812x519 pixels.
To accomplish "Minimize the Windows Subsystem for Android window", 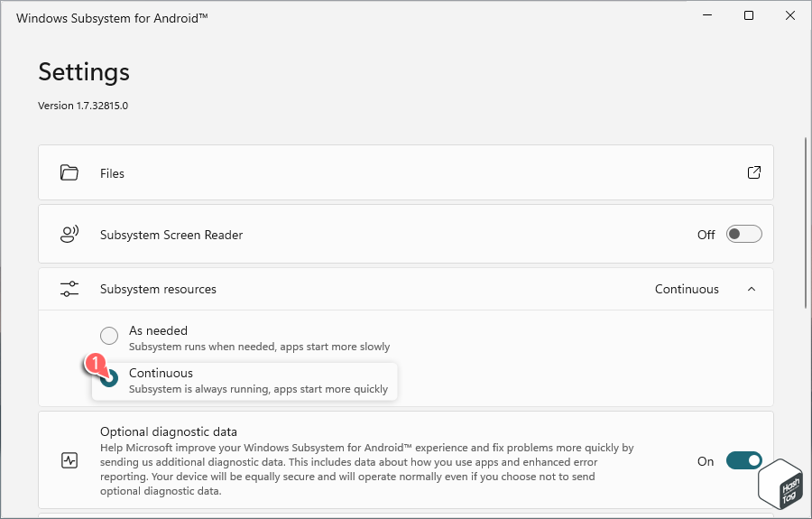I will tap(707, 15).
